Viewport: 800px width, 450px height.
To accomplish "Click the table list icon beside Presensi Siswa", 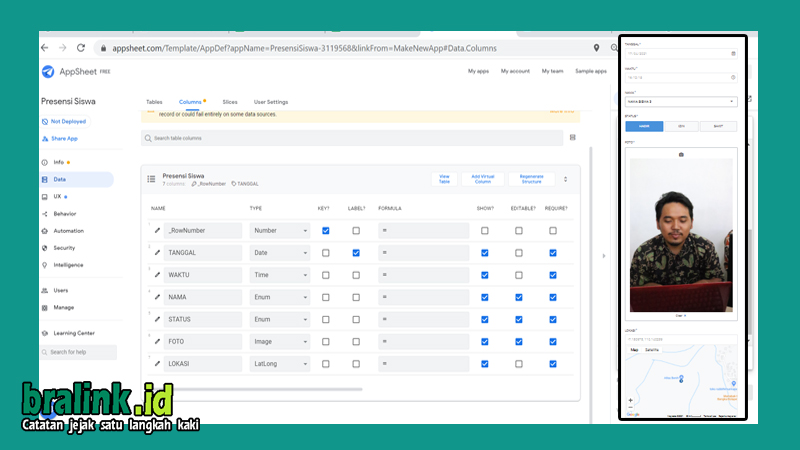I will point(152,179).
